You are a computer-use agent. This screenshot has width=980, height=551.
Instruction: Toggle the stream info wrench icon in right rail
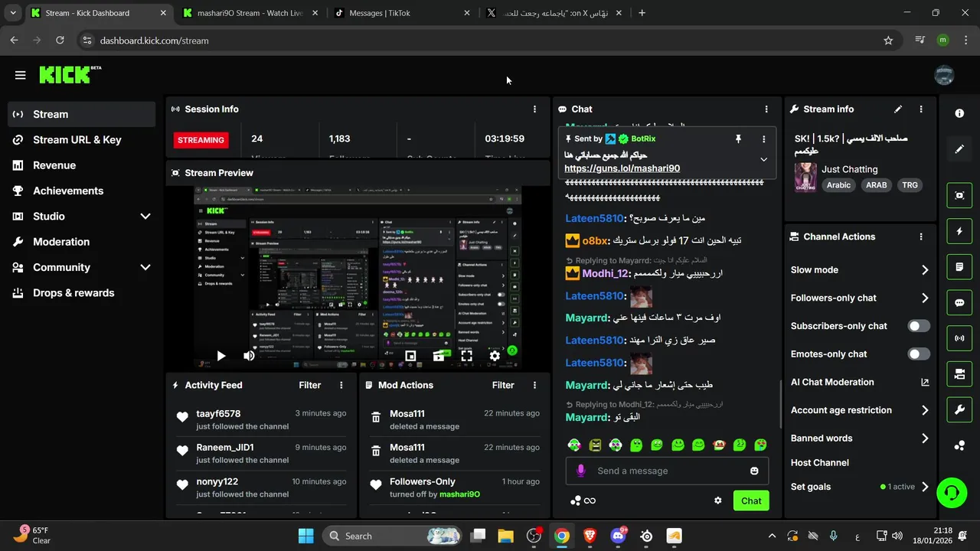[x=959, y=409]
